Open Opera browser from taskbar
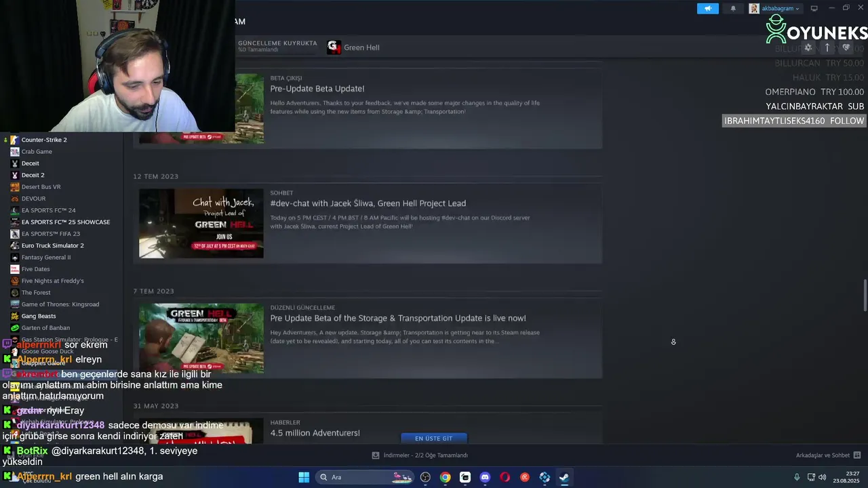The image size is (868, 488). coord(505,477)
